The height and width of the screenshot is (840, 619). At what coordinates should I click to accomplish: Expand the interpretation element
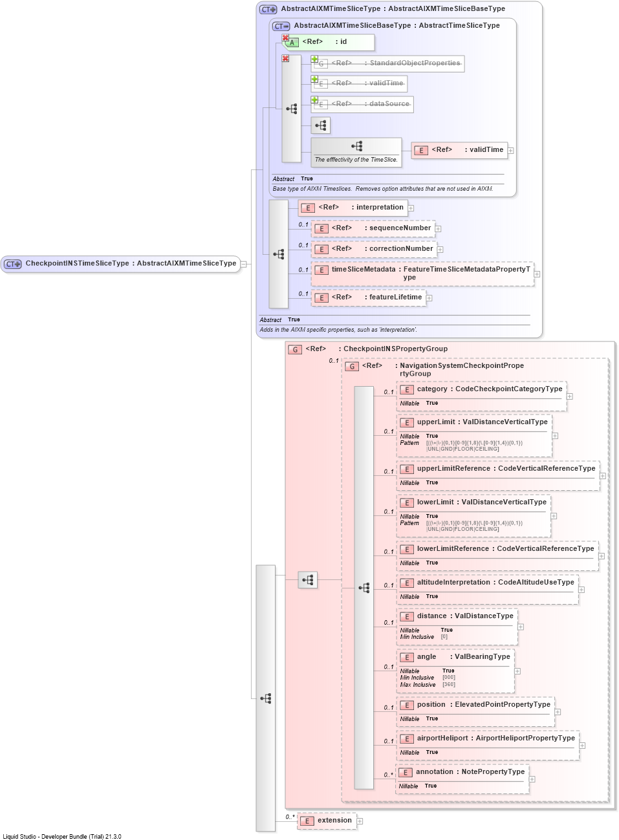tap(411, 208)
